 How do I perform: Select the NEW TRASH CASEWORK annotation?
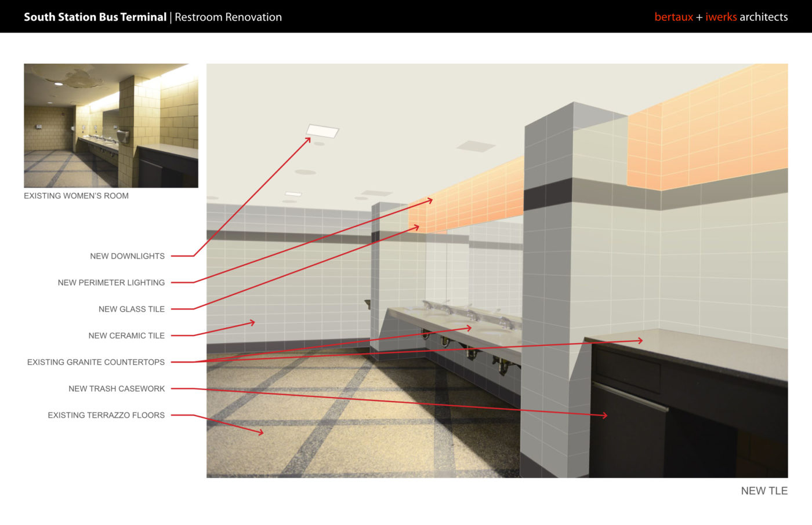117,388
